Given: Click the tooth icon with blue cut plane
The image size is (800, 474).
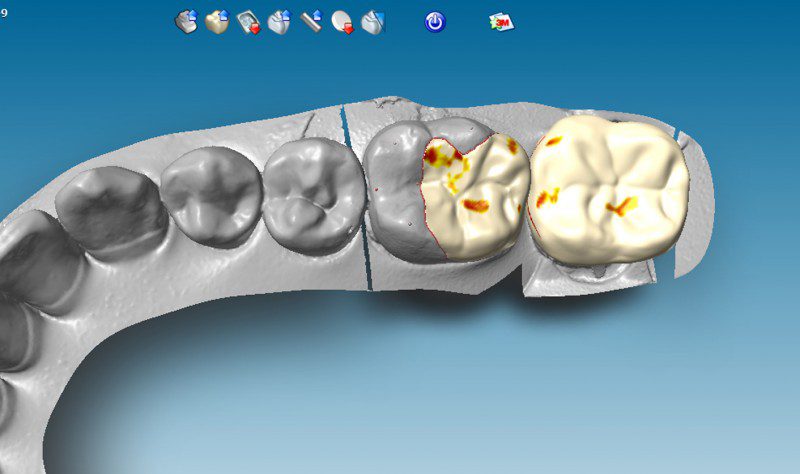Looking at the screenshot, I should 373,22.
